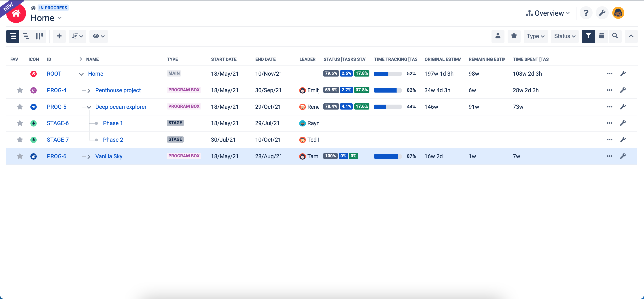Open the Type filter dropdown

pyautogui.click(x=535, y=36)
